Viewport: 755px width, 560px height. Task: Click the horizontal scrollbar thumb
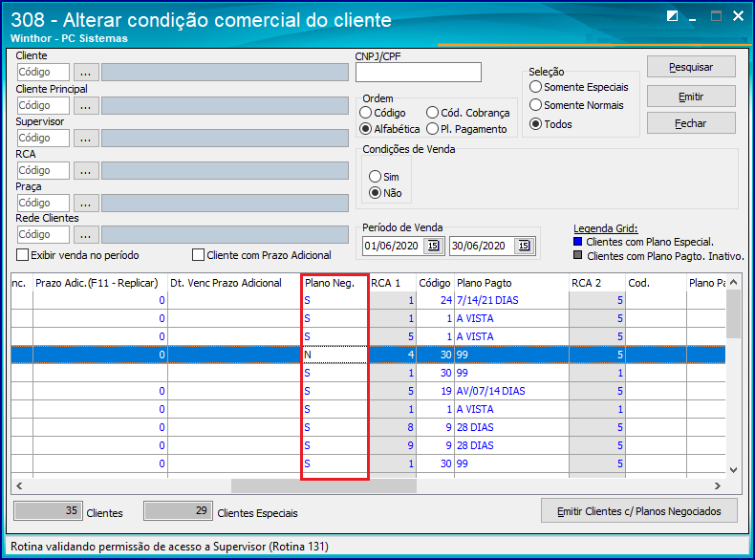[324, 485]
